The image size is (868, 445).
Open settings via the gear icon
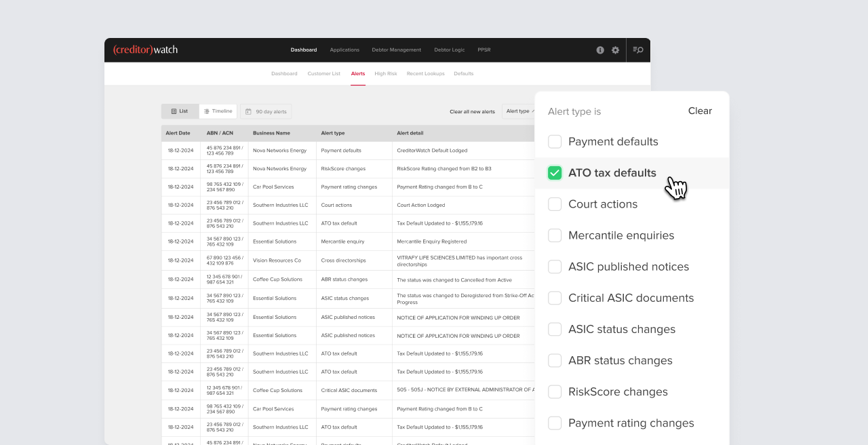pos(615,50)
